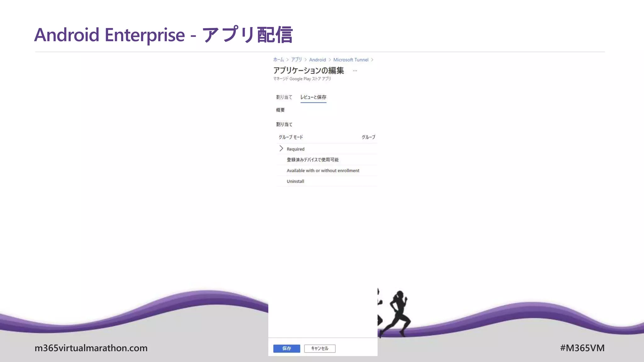Open the ellipsis menu beside アプリケーションの編集
Screen dimensions: 644x362
355,71
